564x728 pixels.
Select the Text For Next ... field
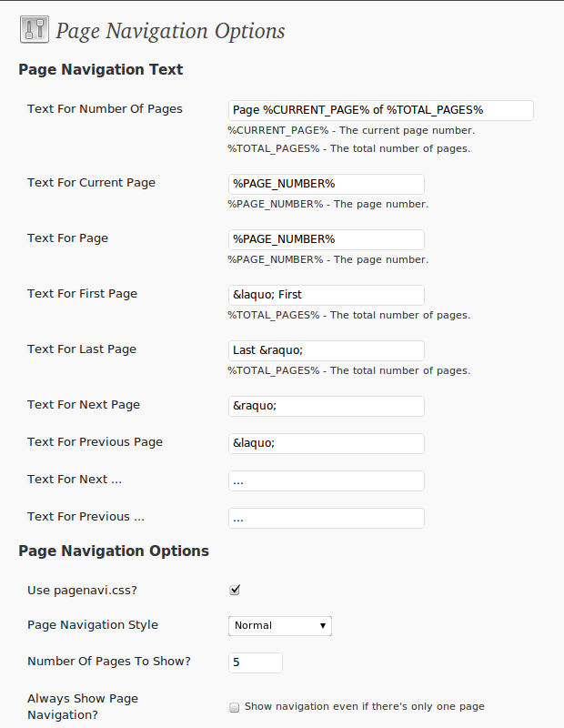click(326, 480)
